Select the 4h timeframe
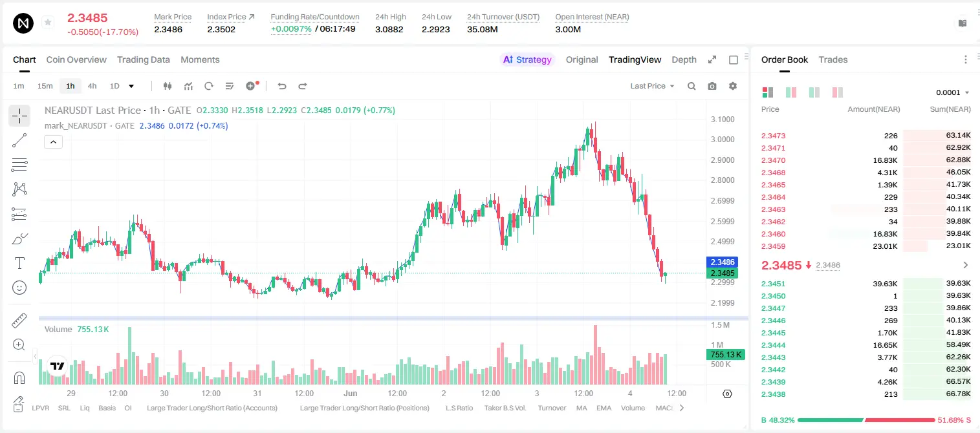980x433 pixels. click(x=93, y=86)
